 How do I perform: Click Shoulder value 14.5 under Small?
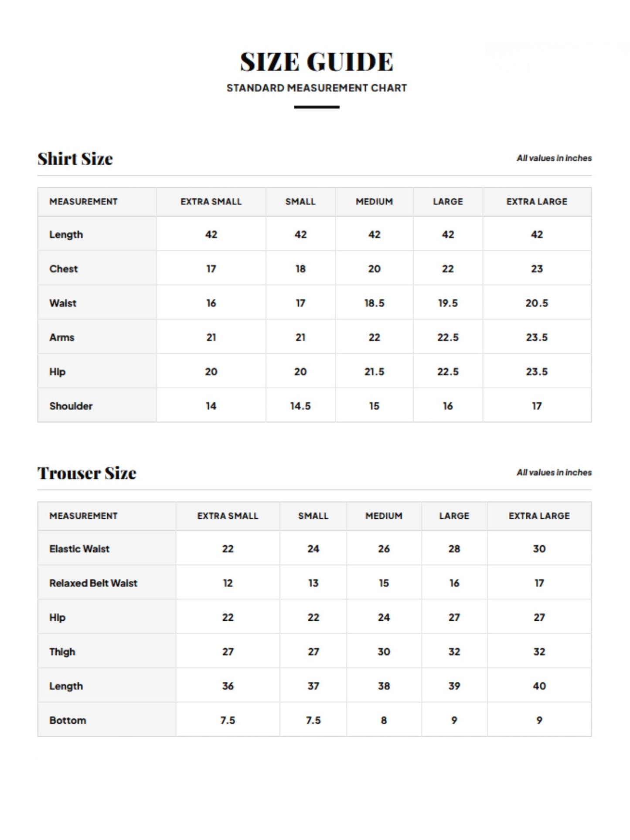300,406
